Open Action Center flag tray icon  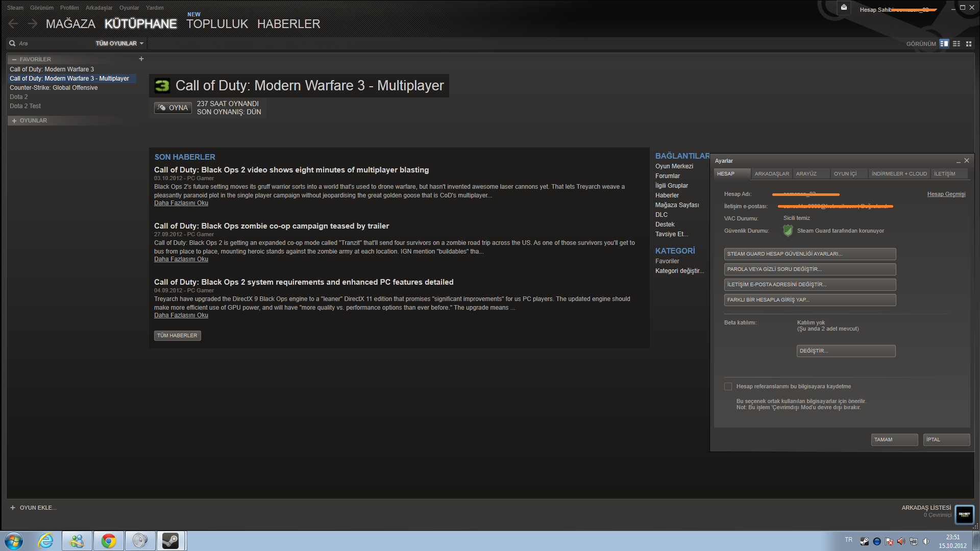889,541
